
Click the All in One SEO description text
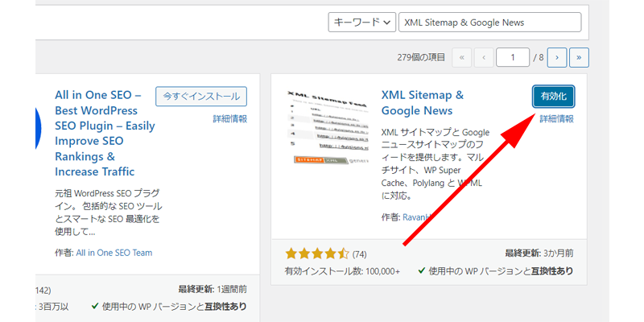(x=109, y=213)
